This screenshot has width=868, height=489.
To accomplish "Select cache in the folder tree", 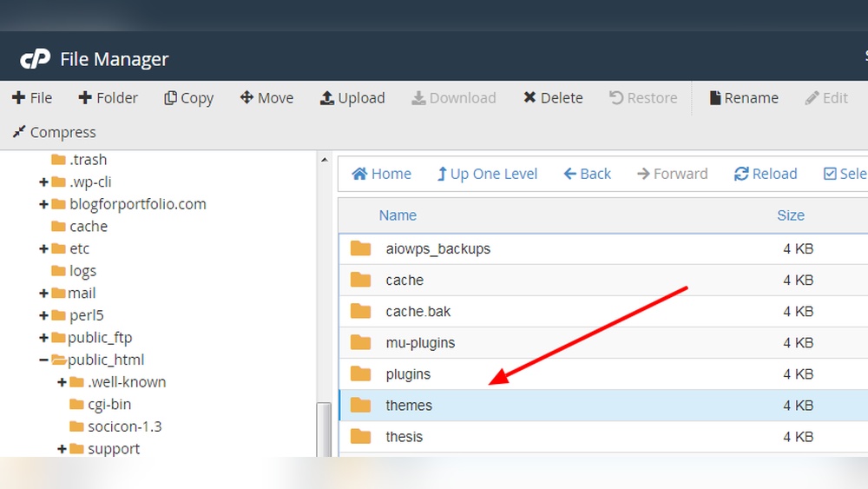I will click(x=89, y=226).
